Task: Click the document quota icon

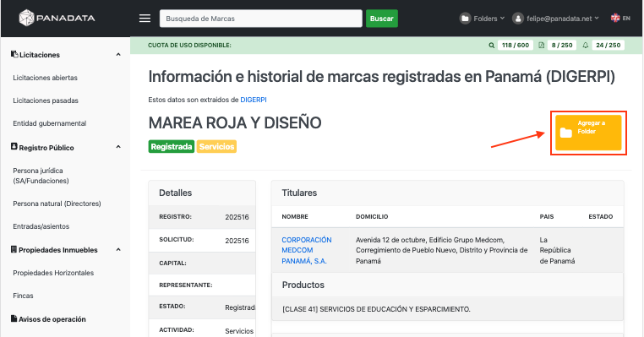Action: (x=542, y=45)
